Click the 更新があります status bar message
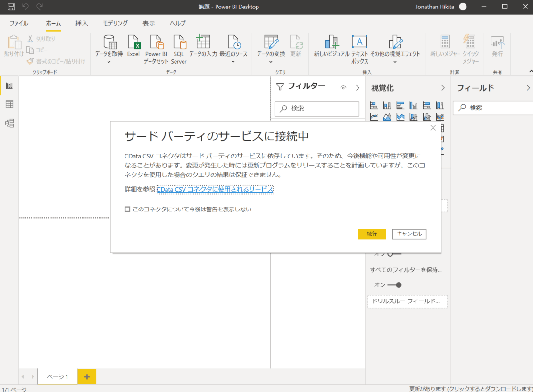The height and width of the screenshot is (392, 533). point(471,389)
